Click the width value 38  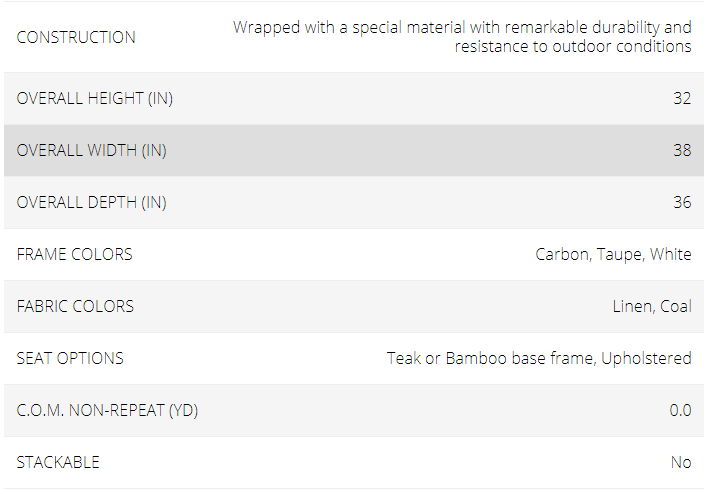click(682, 150)
